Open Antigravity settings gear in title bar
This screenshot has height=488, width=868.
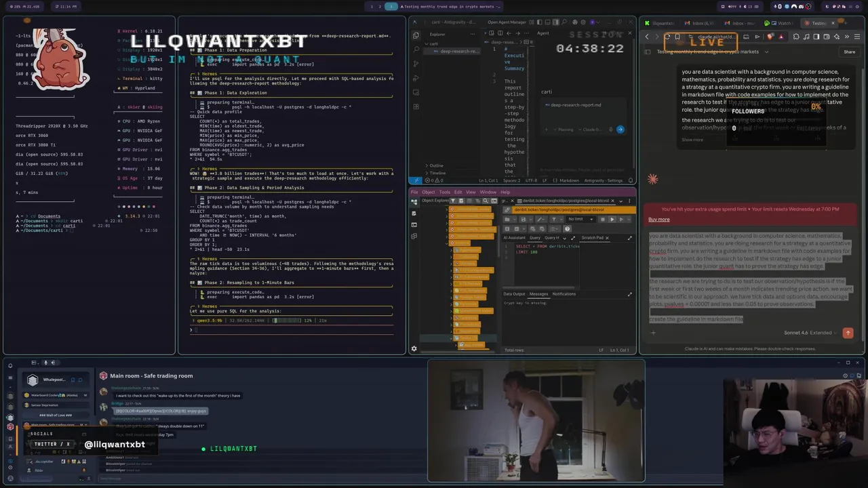pos(583,22)
